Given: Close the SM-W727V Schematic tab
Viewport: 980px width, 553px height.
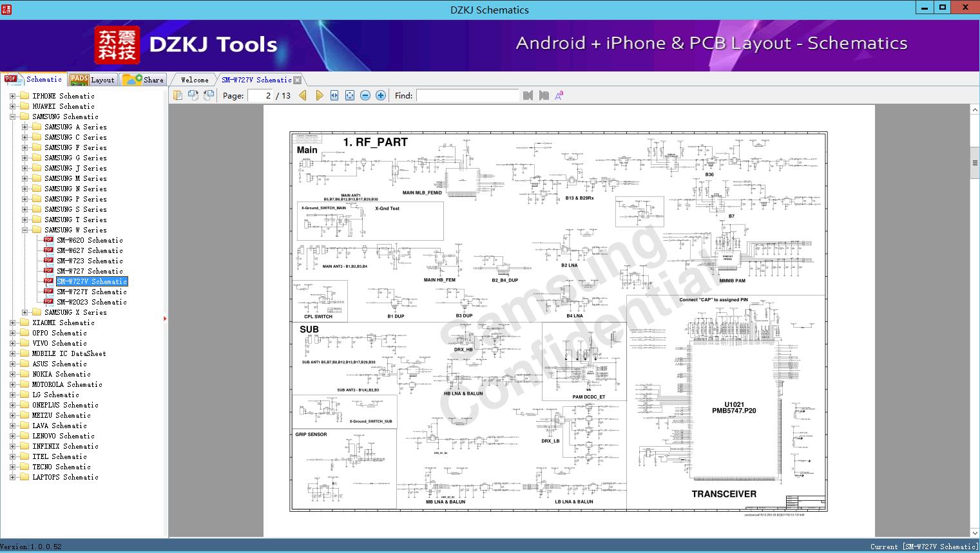Looking at the screenshot, I should click(297, 80).
